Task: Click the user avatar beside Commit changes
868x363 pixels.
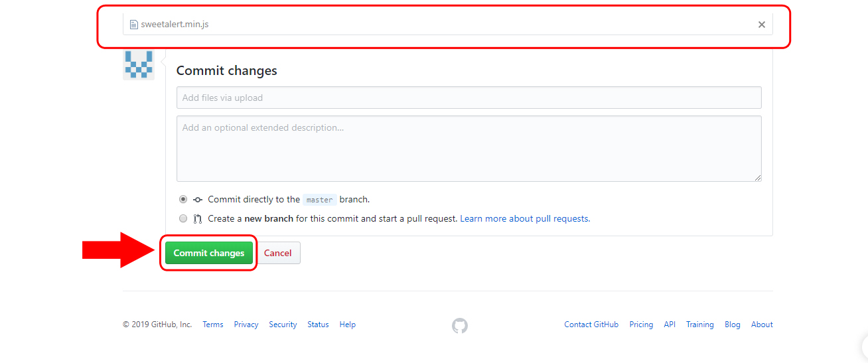Action: [x=139, y=65]
